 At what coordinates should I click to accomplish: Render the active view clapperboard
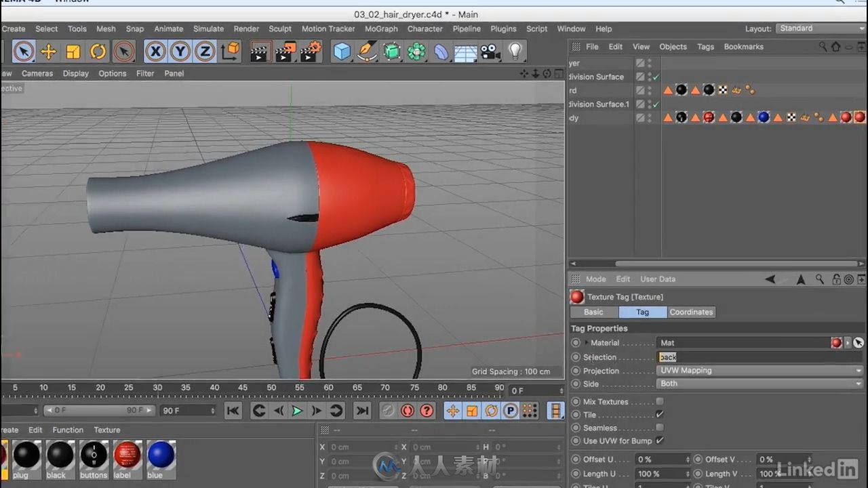pyautogui.click(x=260, y=52)
